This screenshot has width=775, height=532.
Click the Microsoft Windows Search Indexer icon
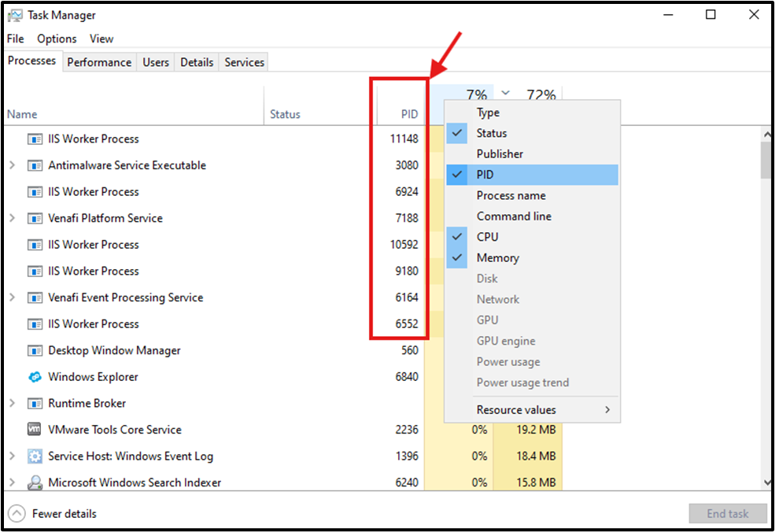(x=35, y=482)
